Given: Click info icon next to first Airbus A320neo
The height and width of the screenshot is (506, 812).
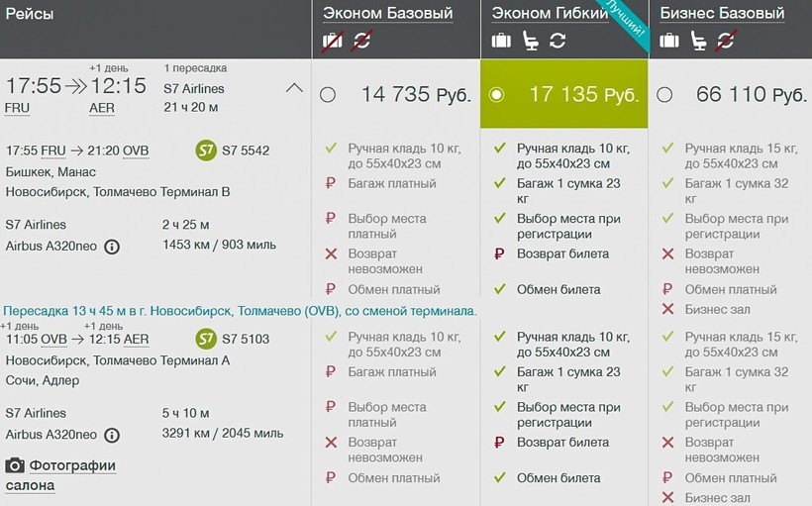Looking at the screenshot, I should (x=112, y=247).
